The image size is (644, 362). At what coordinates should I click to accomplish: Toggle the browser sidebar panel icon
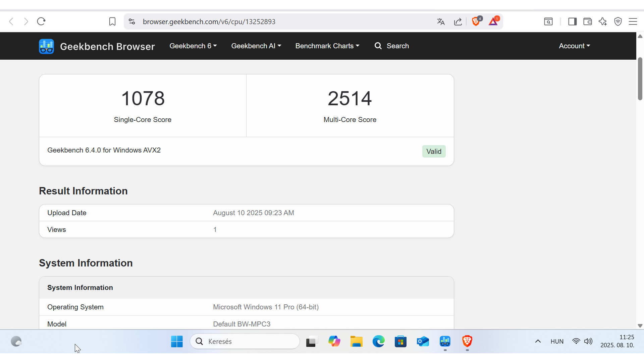(x=572, y=21)
